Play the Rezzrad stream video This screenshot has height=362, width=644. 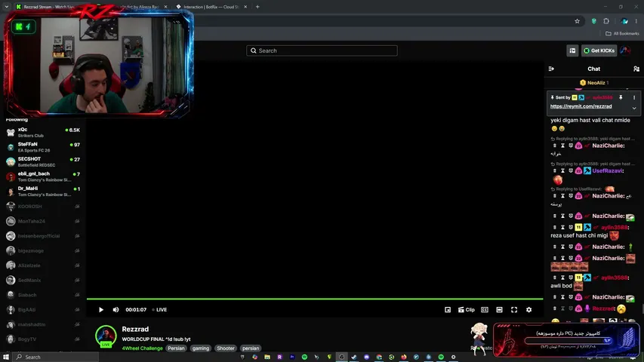pos(101,310)
